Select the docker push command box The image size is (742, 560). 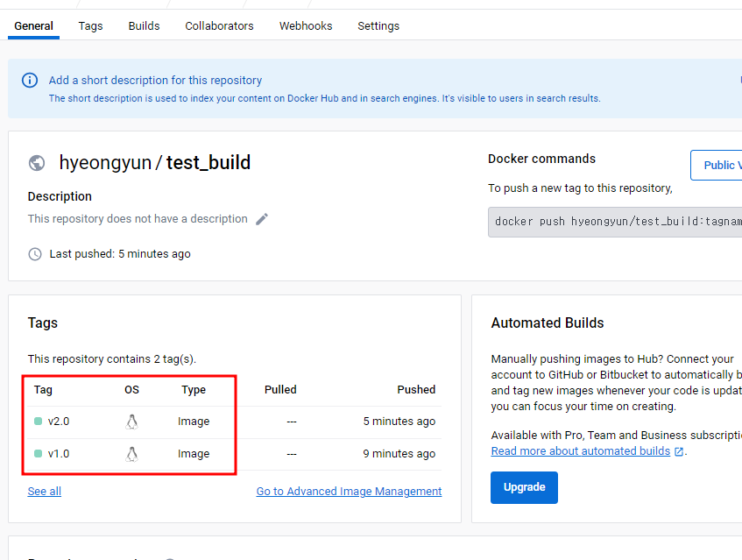[615, 222]
